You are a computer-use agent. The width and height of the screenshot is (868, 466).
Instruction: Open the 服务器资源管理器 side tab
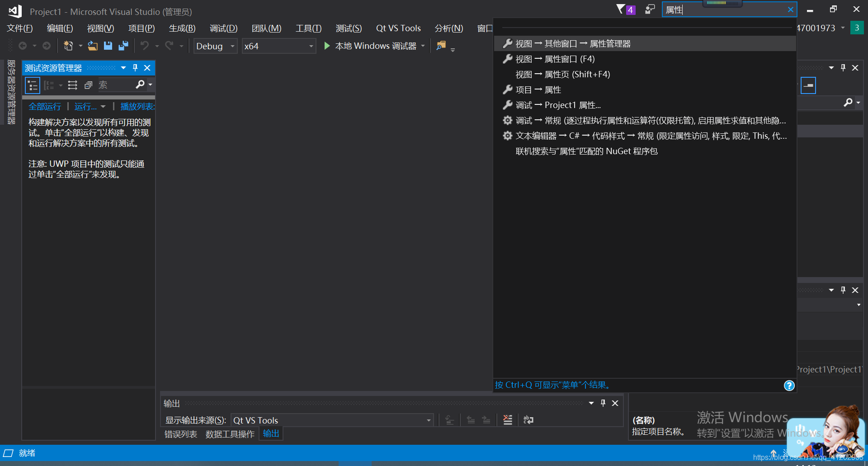pos(11,92)
